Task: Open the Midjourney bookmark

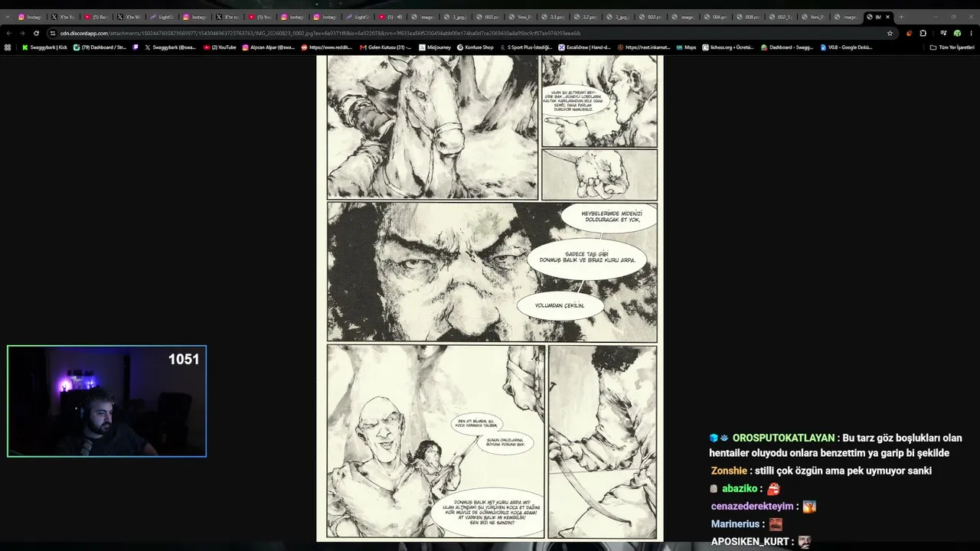Action: coord(434,47)
